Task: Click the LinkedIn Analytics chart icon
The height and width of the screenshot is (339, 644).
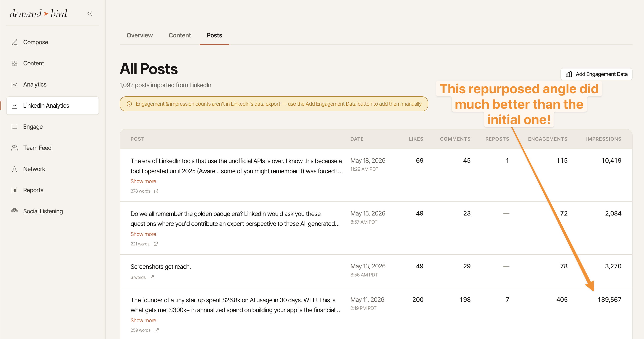Action: coord(15,106)
